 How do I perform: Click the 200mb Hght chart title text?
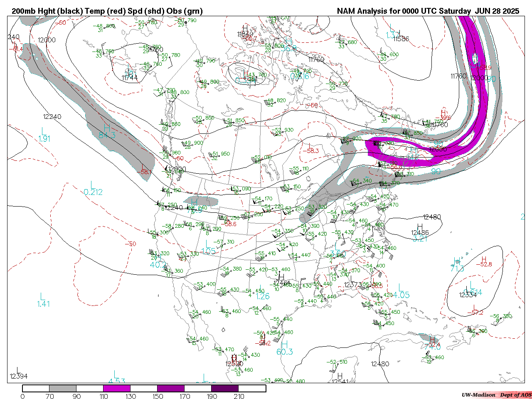(x=107, y=11)
